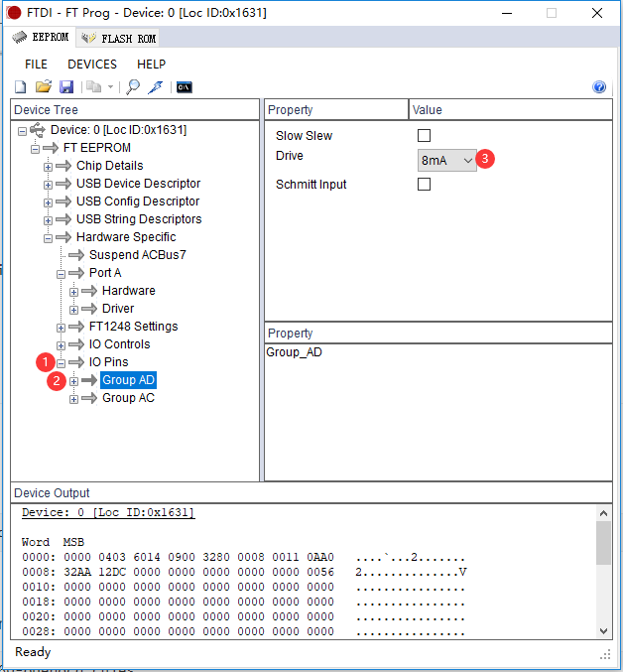The image size is (623, 672).
Task: Select the Suspend ACBus7 tree item
Action: click(138, 255)
